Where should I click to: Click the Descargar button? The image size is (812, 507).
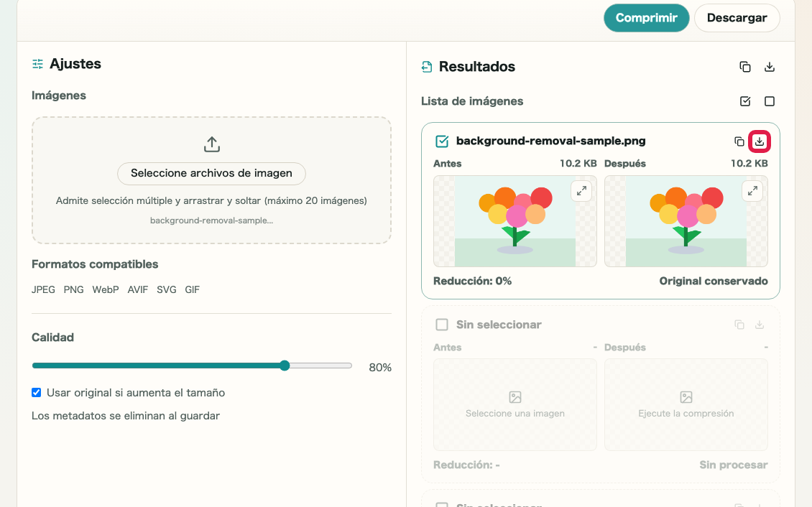coord(737,18)
